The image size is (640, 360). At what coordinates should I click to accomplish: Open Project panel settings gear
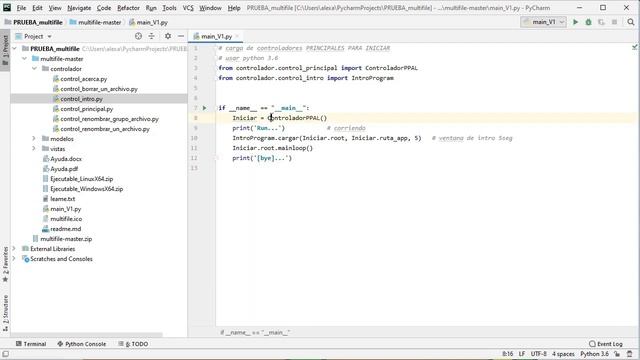168,36
